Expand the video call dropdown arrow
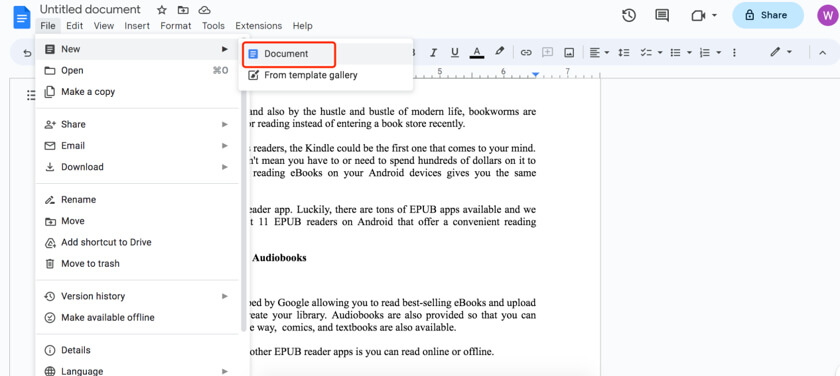The image size is (840, 376). (715, 16)
